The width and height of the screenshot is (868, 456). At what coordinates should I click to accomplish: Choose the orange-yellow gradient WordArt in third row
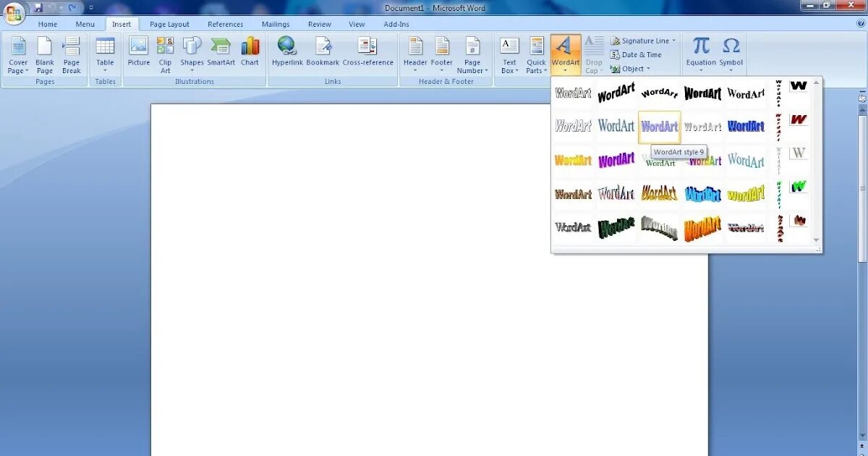pyautogui.click(x=573, y=160)
